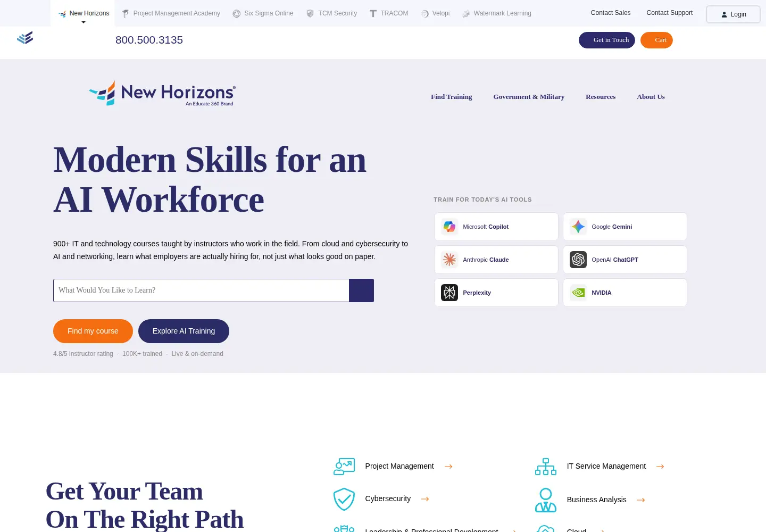Click the Educate 360 logo icon
766x532 pixels.
coord(25,38)
